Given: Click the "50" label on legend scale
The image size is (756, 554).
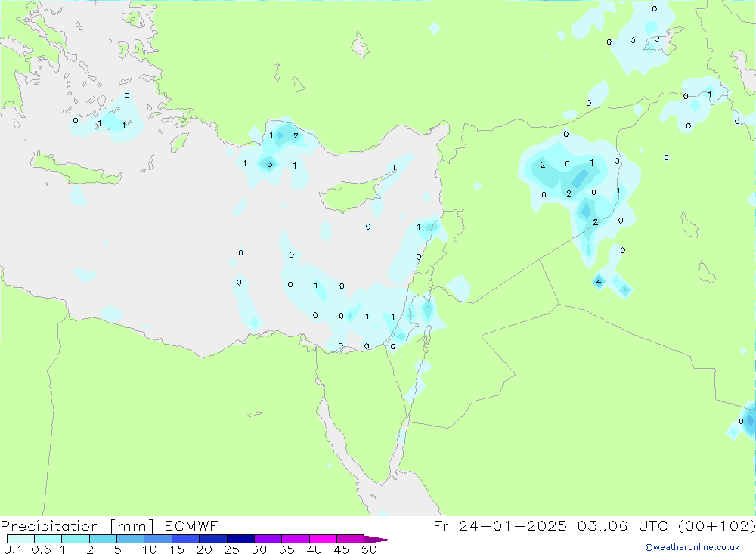Looking at the screenshot, I should tap(368, 549).
